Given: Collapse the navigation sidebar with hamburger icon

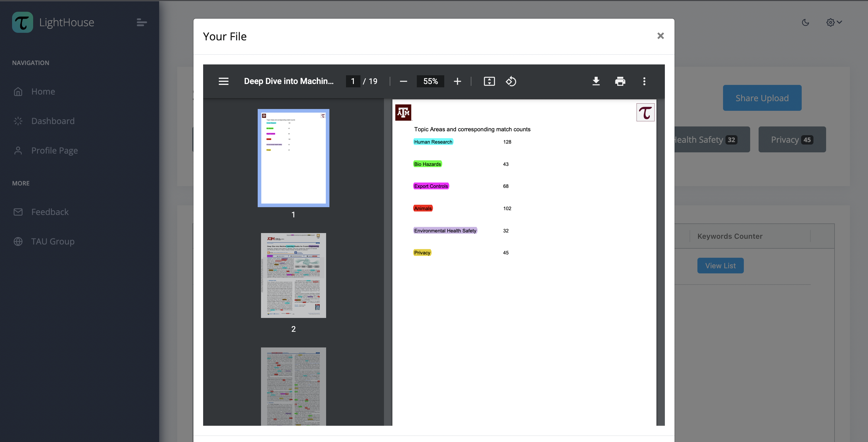Looking at the screenshot, I should [142, 23].
